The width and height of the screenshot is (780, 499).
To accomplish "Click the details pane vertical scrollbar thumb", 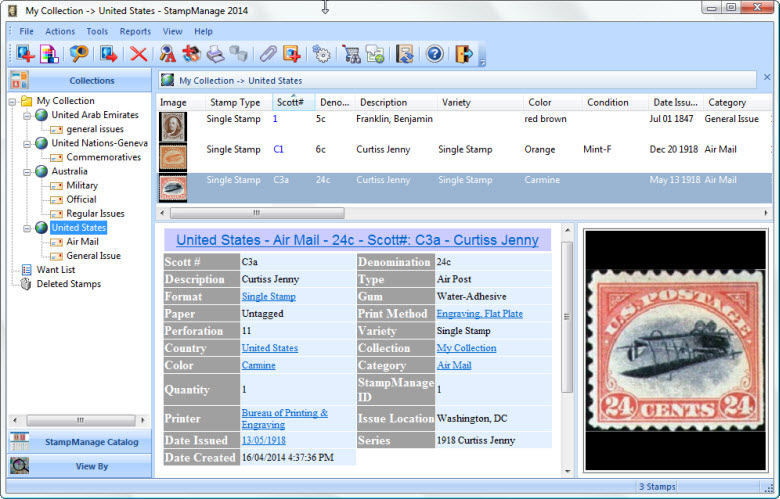I will click(567, 317).
